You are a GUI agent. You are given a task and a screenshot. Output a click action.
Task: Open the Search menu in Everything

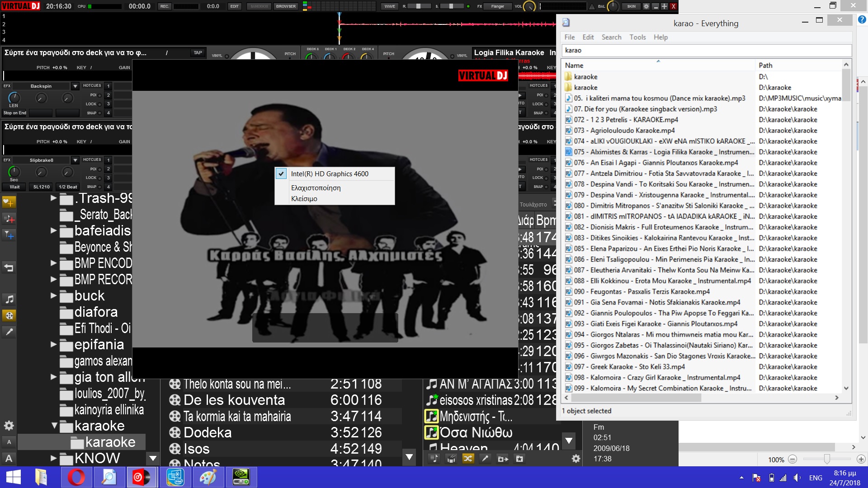click(x=611, y=37)
